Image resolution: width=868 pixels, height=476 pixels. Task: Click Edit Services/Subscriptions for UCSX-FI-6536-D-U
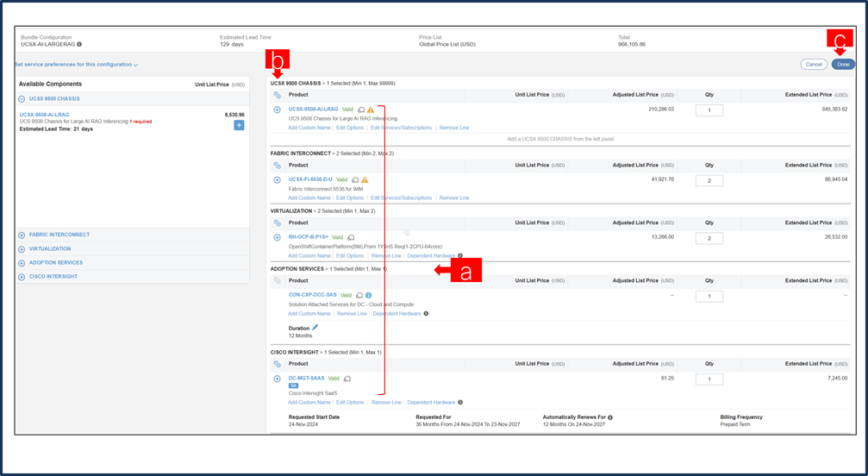tap(402, 198)
